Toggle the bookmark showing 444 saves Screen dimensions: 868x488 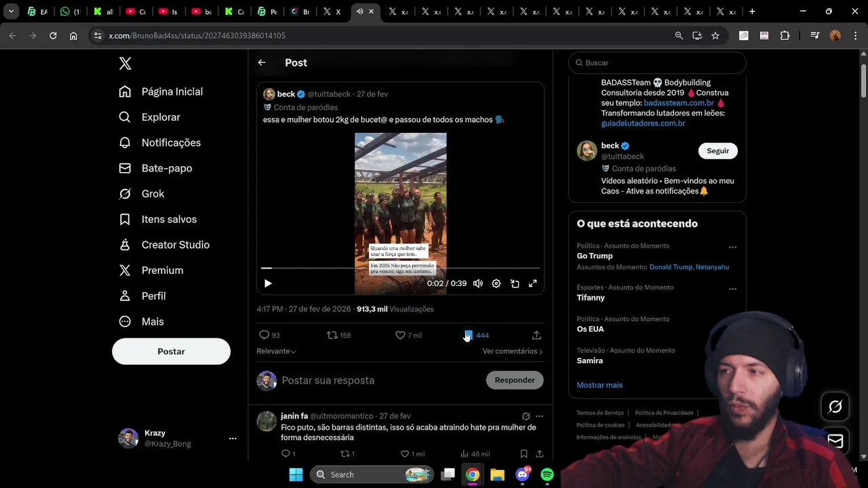468,335
